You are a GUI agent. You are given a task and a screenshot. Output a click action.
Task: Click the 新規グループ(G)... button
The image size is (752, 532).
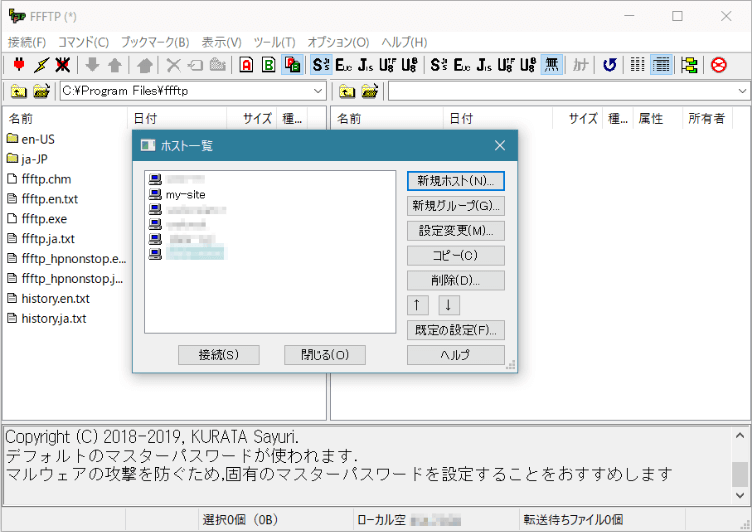point(456,206)
